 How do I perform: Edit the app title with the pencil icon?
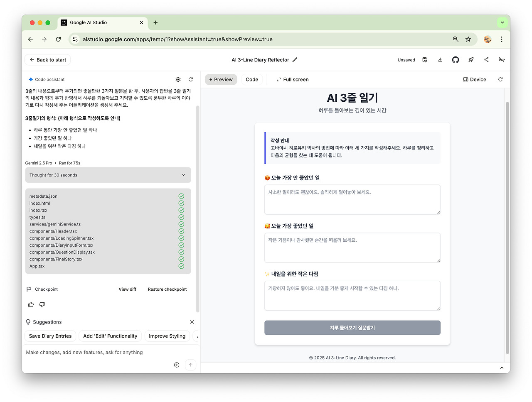(x=295, y=60)
